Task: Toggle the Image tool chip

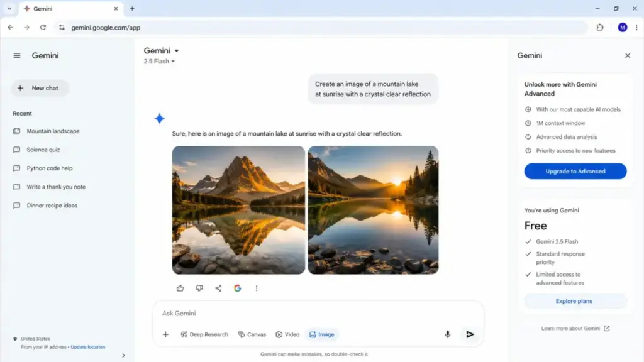Action: 321,334
